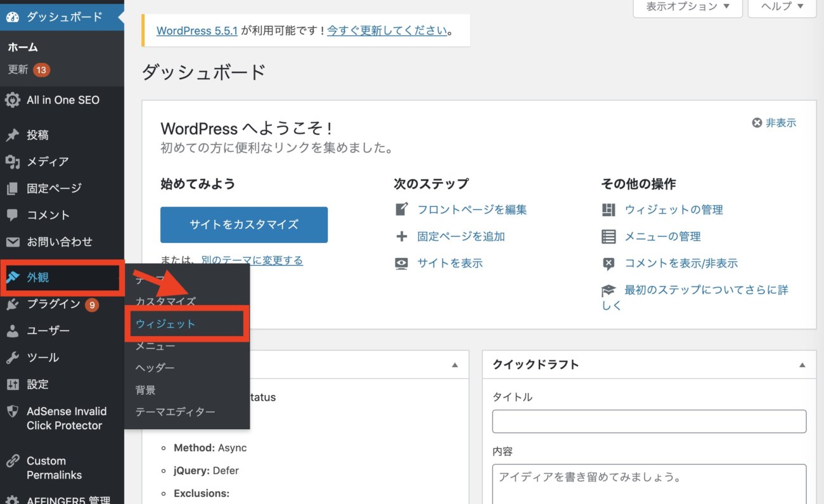The image size is (824, 504).
Task: Click inside the タイトル input field
Action: [649, 421]
